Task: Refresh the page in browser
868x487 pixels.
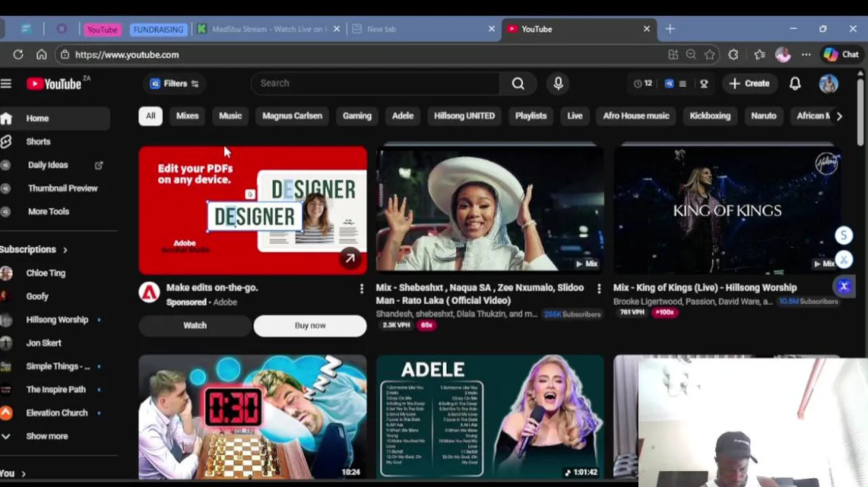Action: 18,55
